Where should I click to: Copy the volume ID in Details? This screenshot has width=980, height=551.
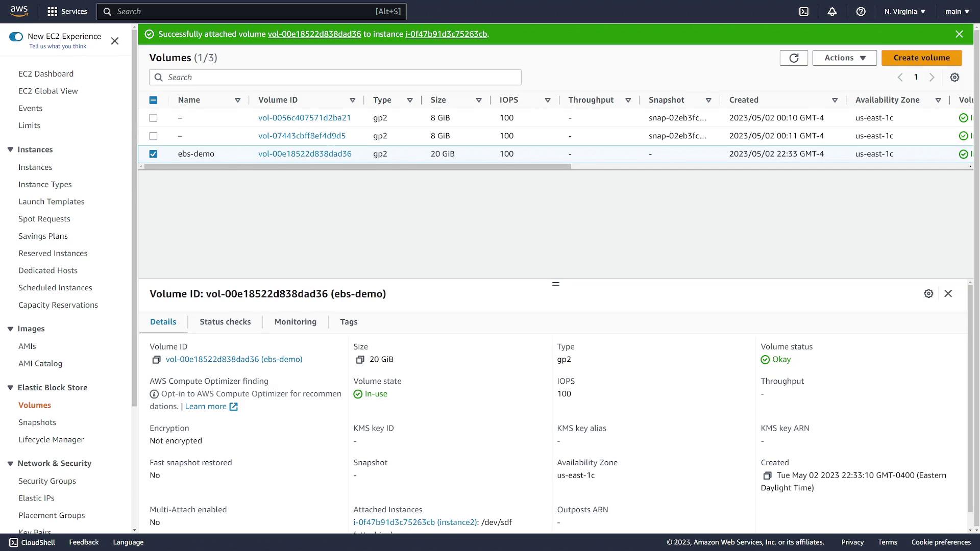click(156, 360)
